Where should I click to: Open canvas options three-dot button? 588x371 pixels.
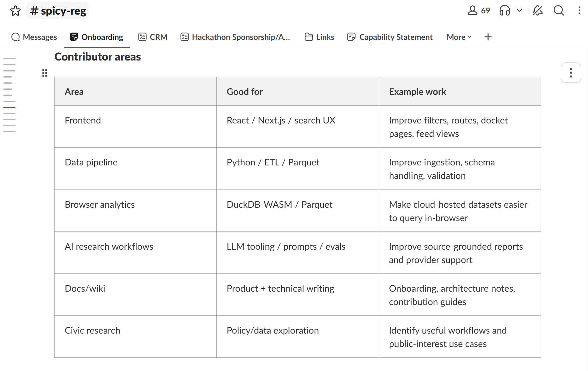(x=571, y=73)
